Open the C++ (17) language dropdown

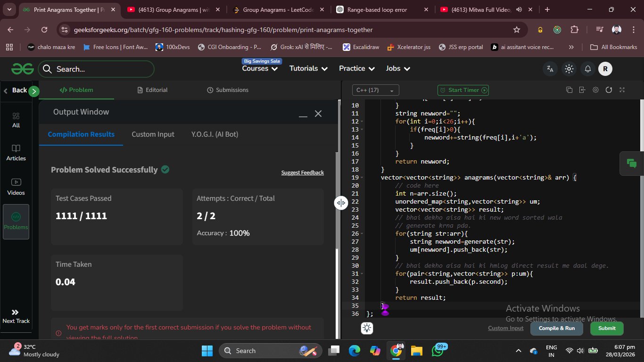(x=375, y=90)
